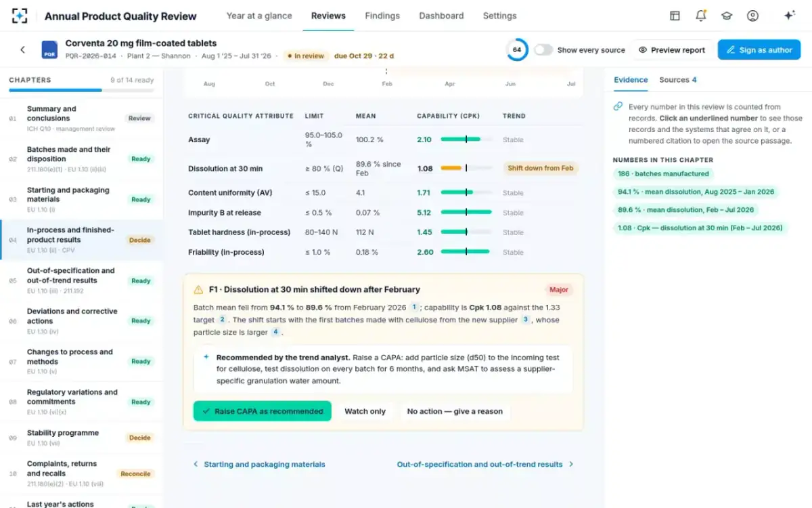The height and width of the screenshot is (508, 812).
Task: Open citation 4 after particle size
Action: tap(275, 332)
